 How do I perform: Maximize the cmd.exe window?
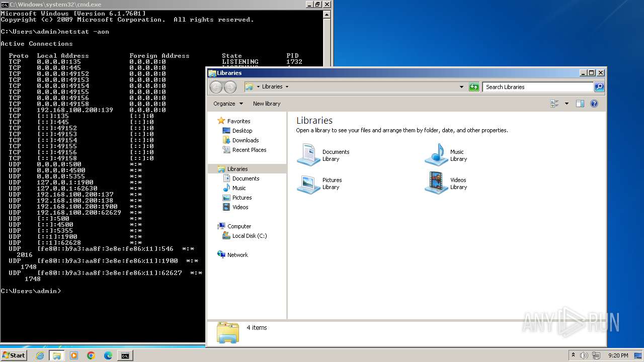tap(317, 4)
